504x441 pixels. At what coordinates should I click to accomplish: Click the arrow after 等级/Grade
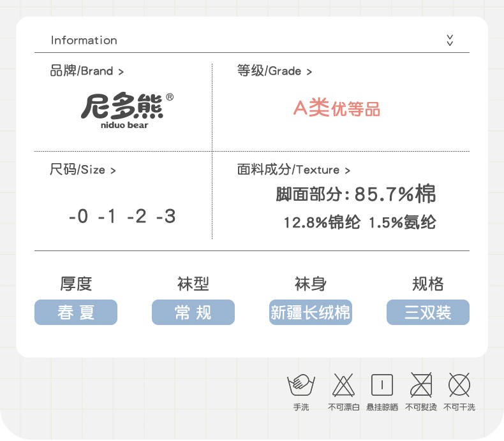pyautogui.click(x=309, y=71)
